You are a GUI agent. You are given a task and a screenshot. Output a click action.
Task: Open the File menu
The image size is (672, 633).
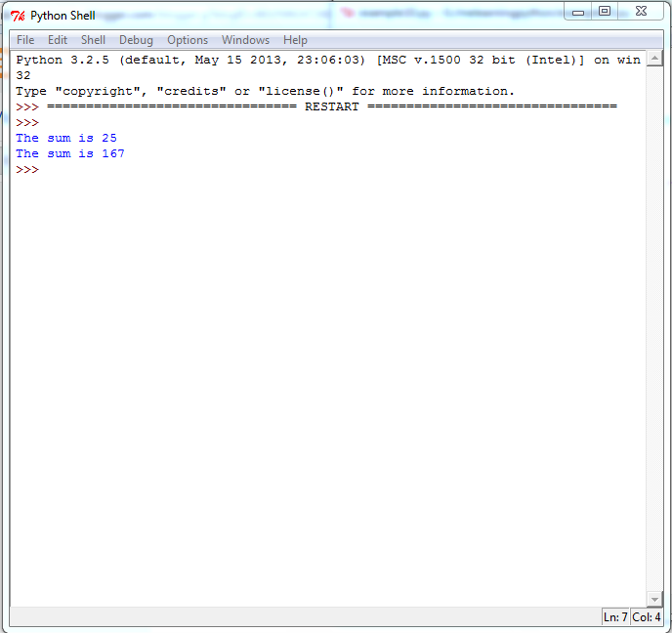pyautogui.click(x=25, y=40)
